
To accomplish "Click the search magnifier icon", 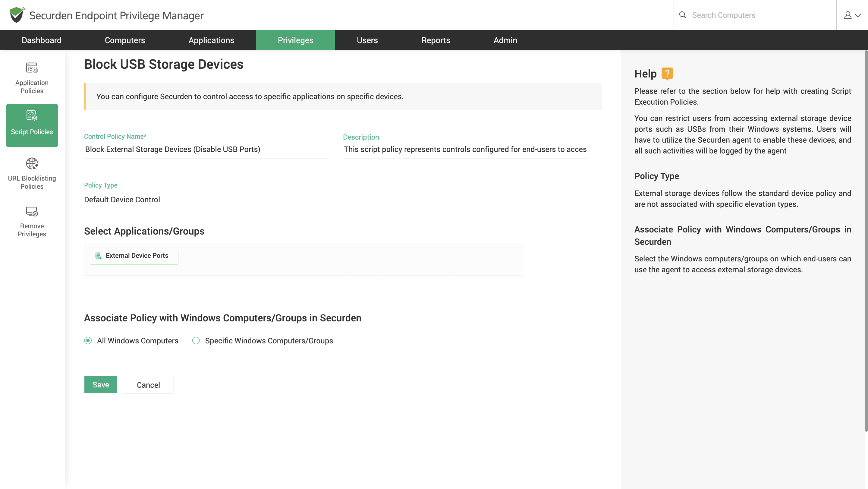I will [x=682, y=15].
